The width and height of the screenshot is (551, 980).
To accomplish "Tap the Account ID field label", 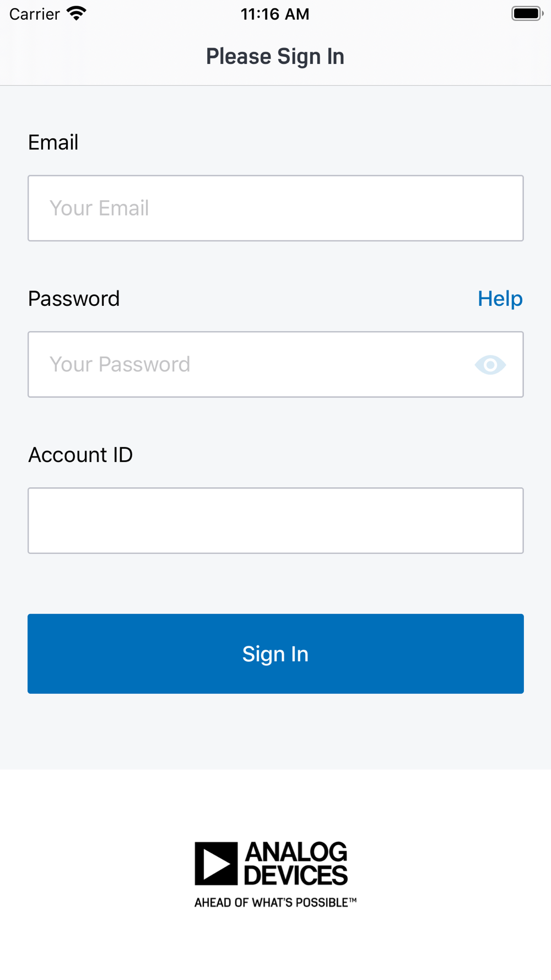I will tap(80, 455).
